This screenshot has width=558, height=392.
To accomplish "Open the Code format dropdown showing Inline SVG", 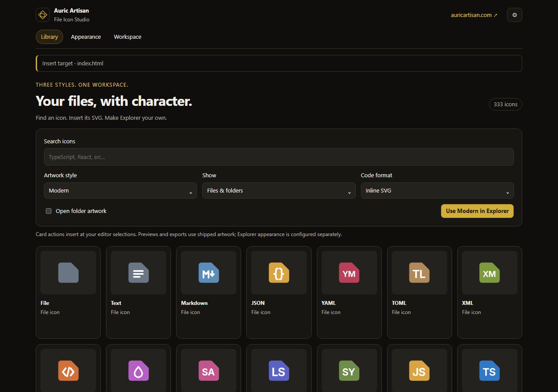I will 437,191.
